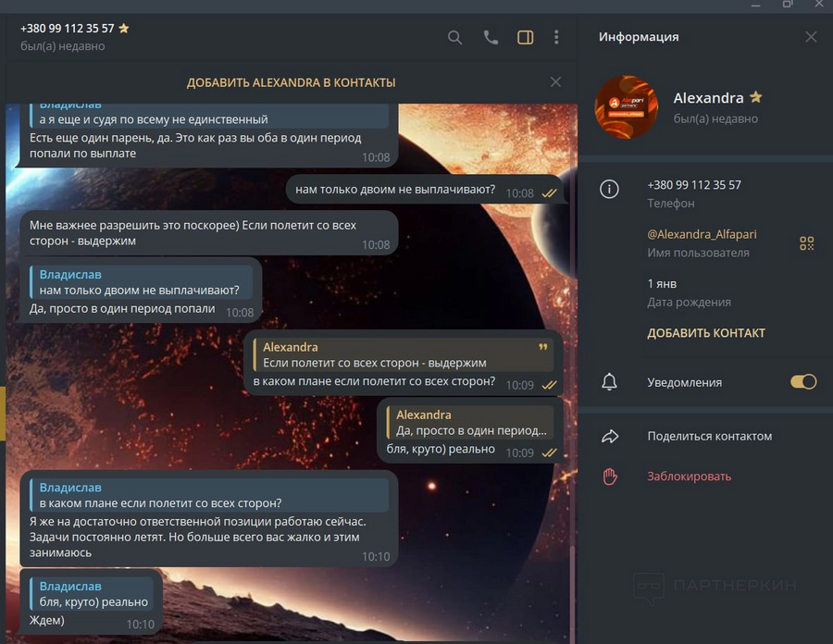The image size is (833, 644).
Task: Close the Информация panel
Action: tap(811, 37)
